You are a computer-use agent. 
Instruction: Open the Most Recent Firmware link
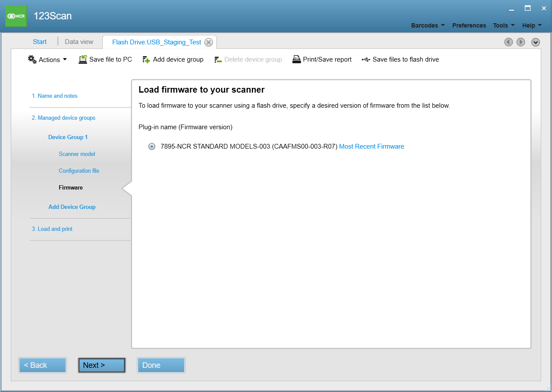[371, 146]
